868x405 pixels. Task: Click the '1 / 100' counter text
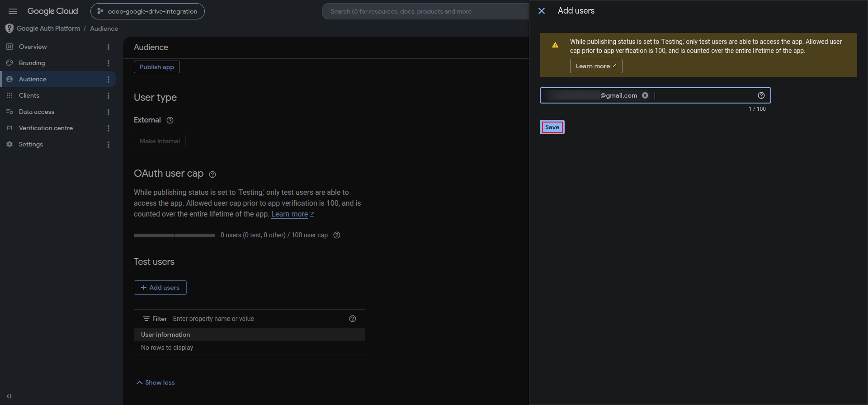point(757,109)
